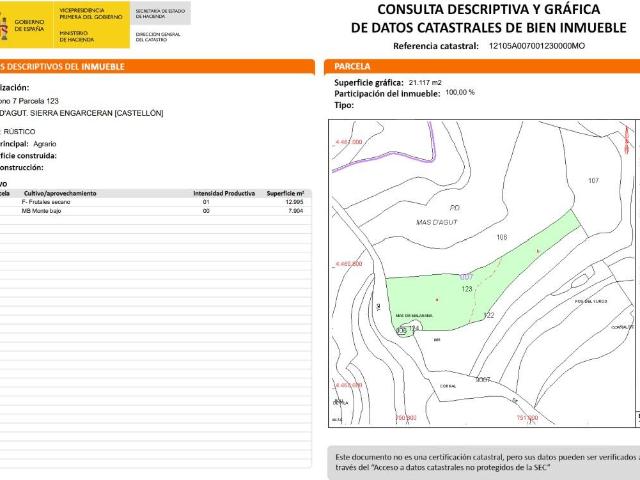The height and width of the screenshot is (480, 640).
Task: Click the Tipo label
Action: (x=344, y=105)
